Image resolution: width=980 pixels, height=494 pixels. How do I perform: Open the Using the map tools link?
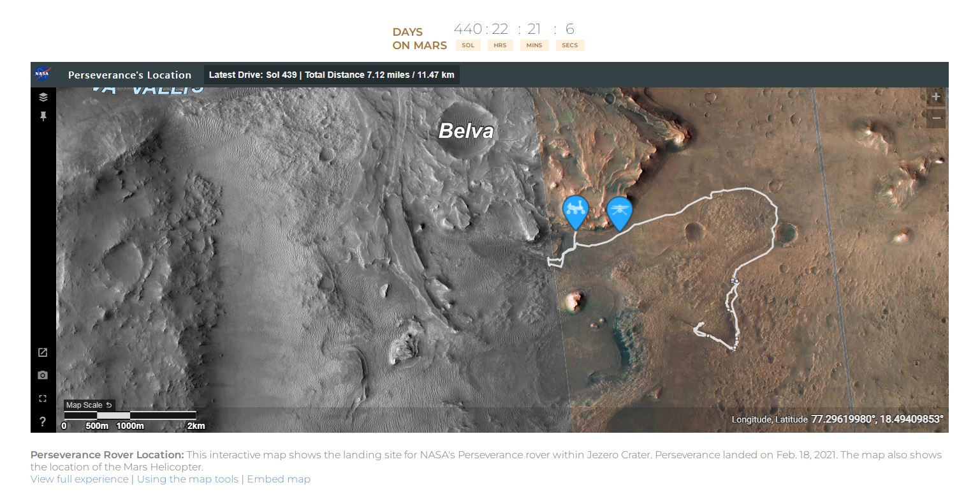(187, 479)
